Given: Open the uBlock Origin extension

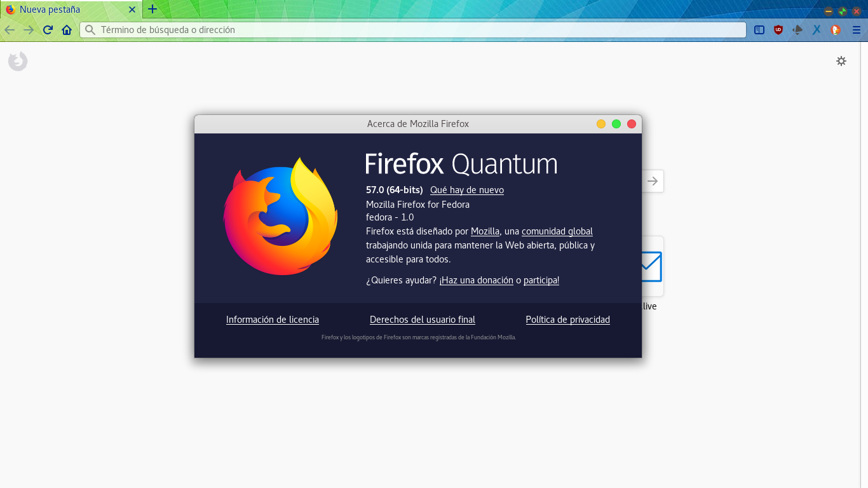Looking at the screenshot, I should pyautogui.click(x=778, y=30).
